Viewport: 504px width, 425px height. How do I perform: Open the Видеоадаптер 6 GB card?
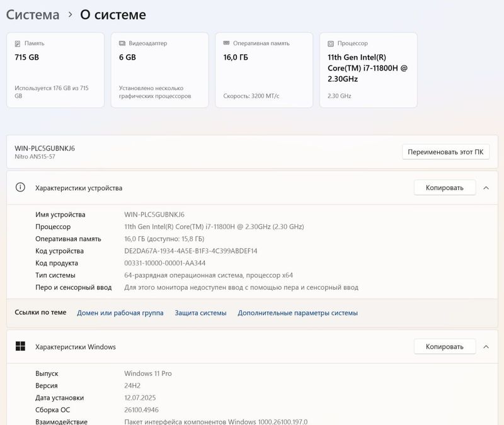point(160,70)
